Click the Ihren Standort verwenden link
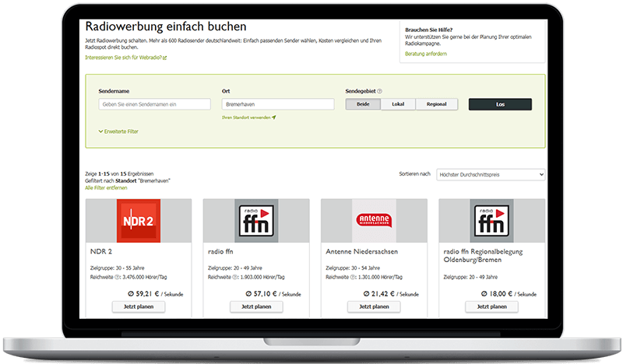 tap(248, 117)
